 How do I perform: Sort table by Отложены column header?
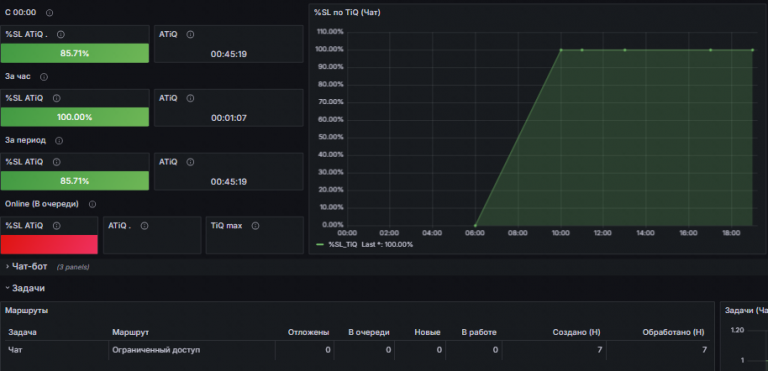[x=309, y=332]
